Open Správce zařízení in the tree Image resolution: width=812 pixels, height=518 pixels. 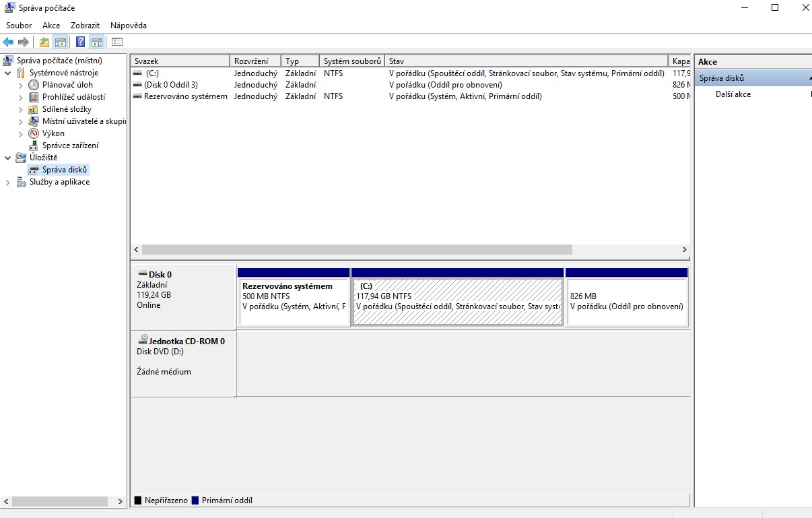coord(70,145)
